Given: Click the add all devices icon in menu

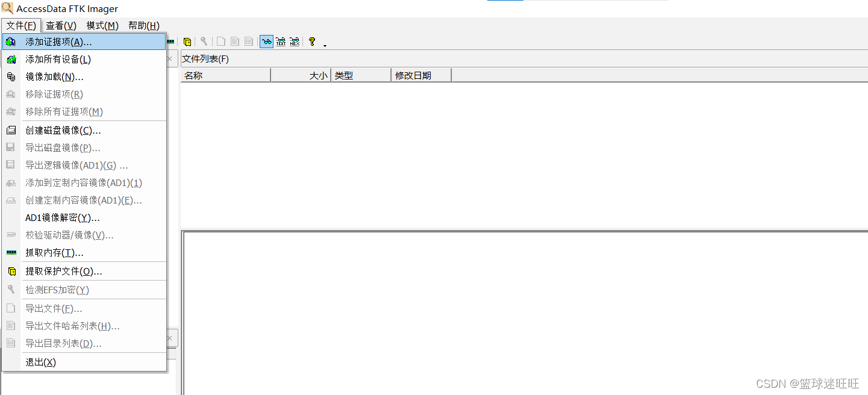Looking at the screenshot, I should pos(11,59).
